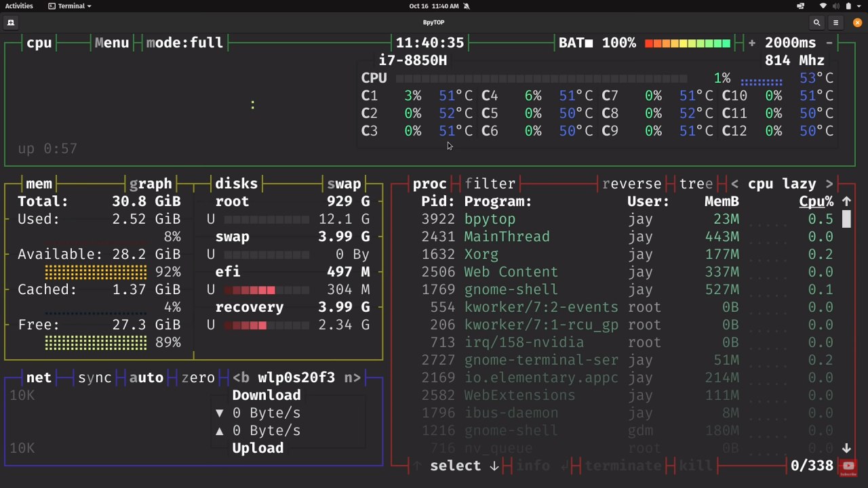Click the Pid: column header
The width and height of the screenshot is (868, 488).
pos(437,201)
